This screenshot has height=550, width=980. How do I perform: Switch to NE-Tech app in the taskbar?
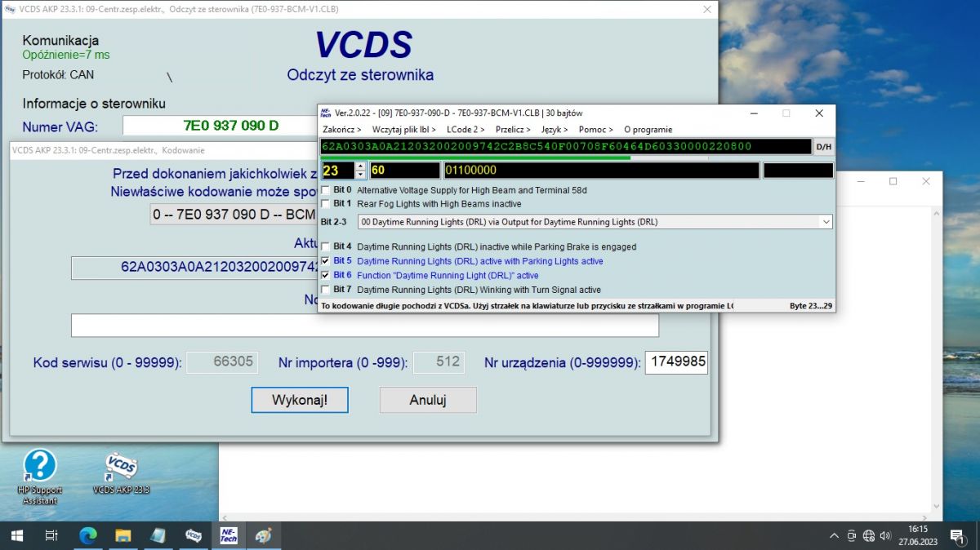point(229,535)
